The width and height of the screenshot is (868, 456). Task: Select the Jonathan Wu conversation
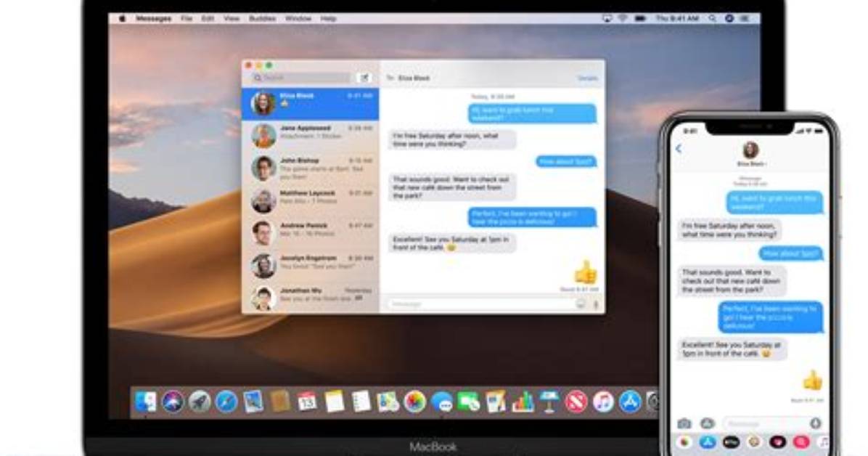[x=311, y=298]
